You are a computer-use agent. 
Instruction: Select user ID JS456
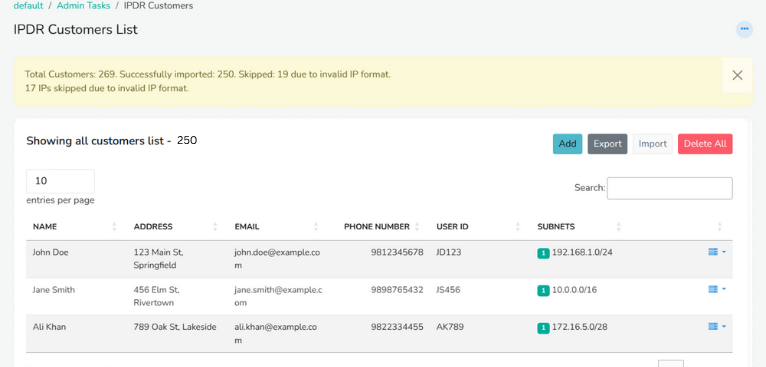point(448,290)
